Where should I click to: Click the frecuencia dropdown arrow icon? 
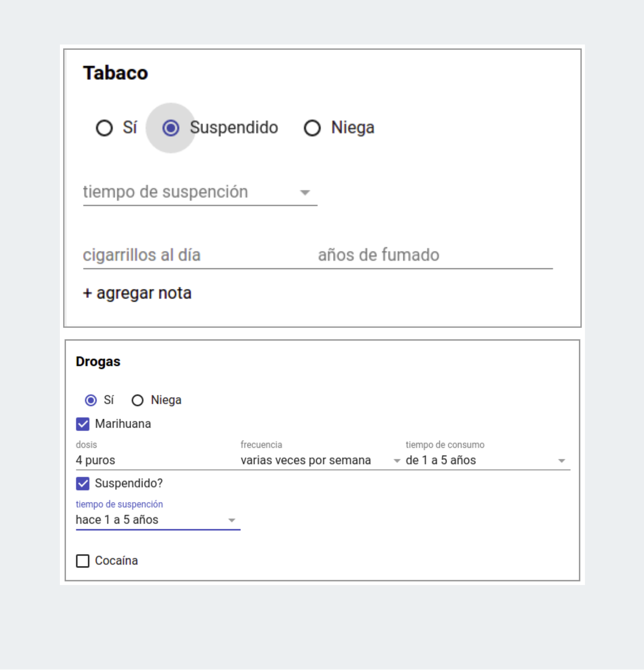[x=397, y=461]
